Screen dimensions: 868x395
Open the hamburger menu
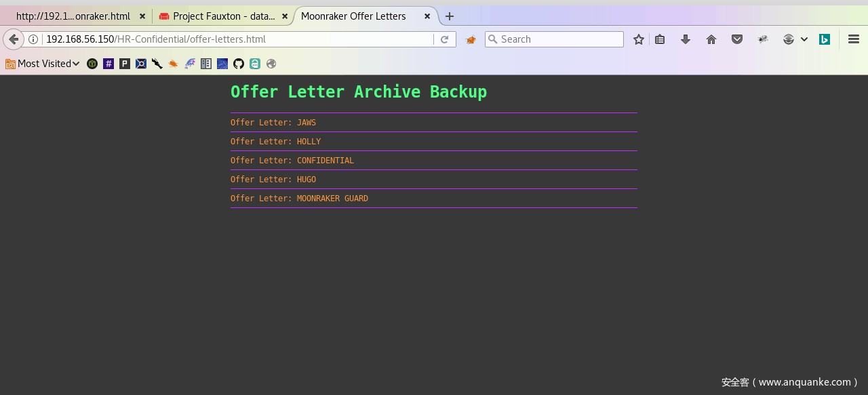853,39
